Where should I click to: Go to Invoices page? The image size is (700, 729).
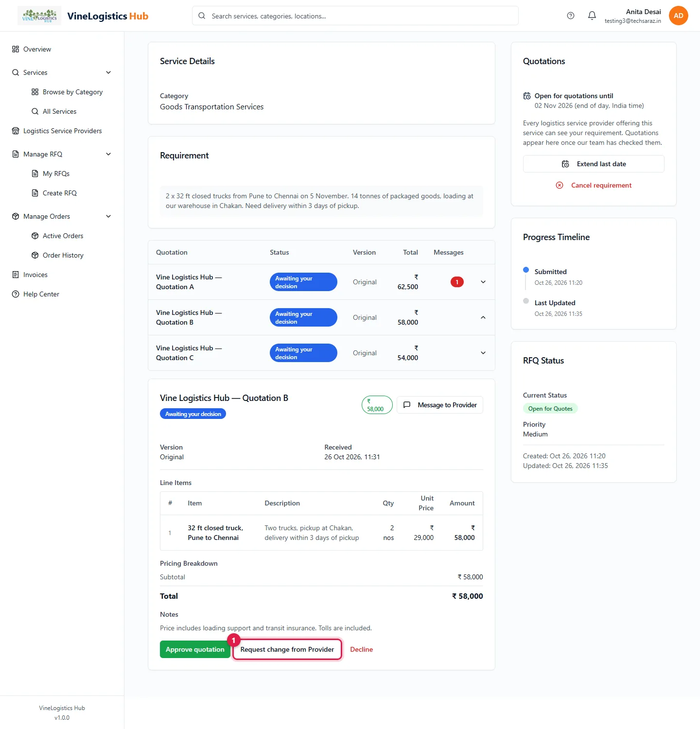point(35,275)
